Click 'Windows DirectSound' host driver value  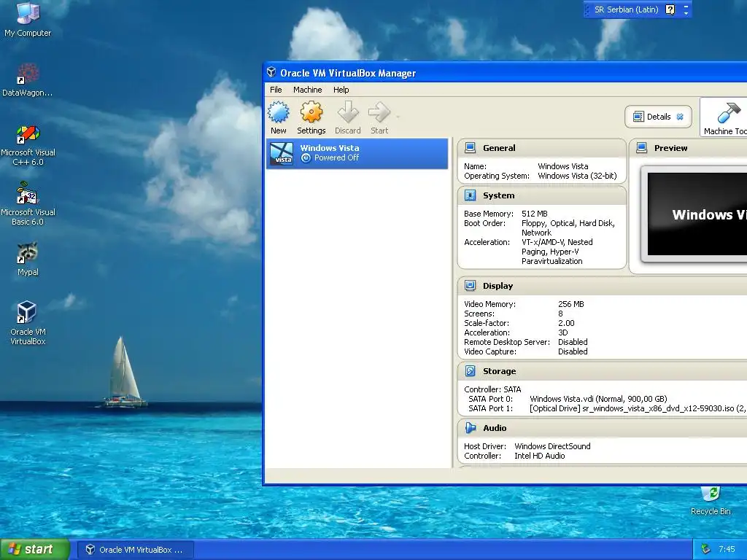point(552,446)
